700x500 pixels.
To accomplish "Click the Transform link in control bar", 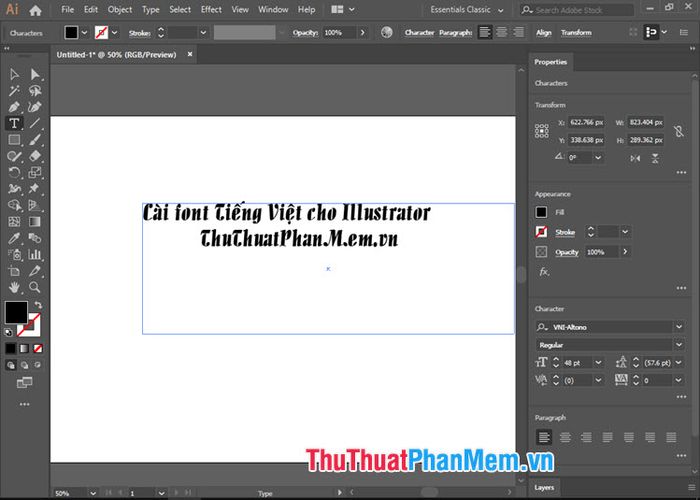I will 576,33.
